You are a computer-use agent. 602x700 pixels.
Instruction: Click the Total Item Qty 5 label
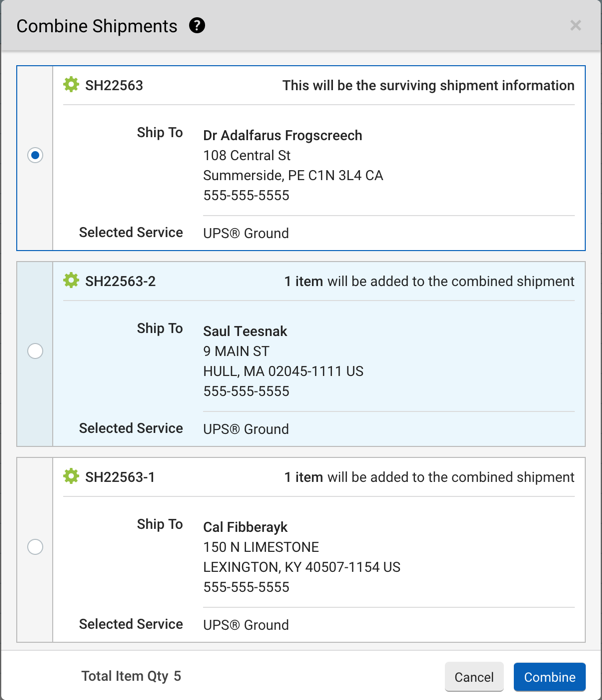click(x=131, y=676)
